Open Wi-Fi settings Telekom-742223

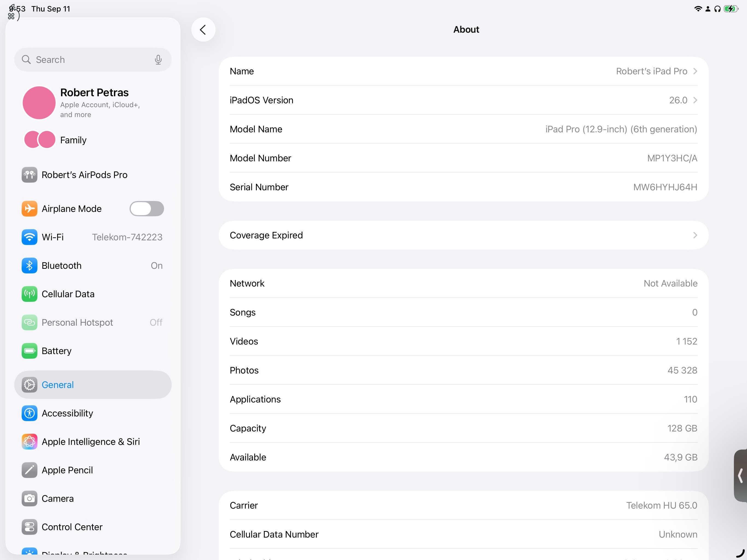click(93, 237)
